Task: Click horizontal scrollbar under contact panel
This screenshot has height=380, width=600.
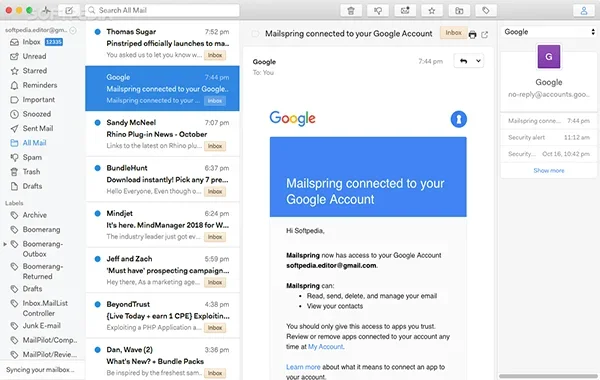Action: 548,376
